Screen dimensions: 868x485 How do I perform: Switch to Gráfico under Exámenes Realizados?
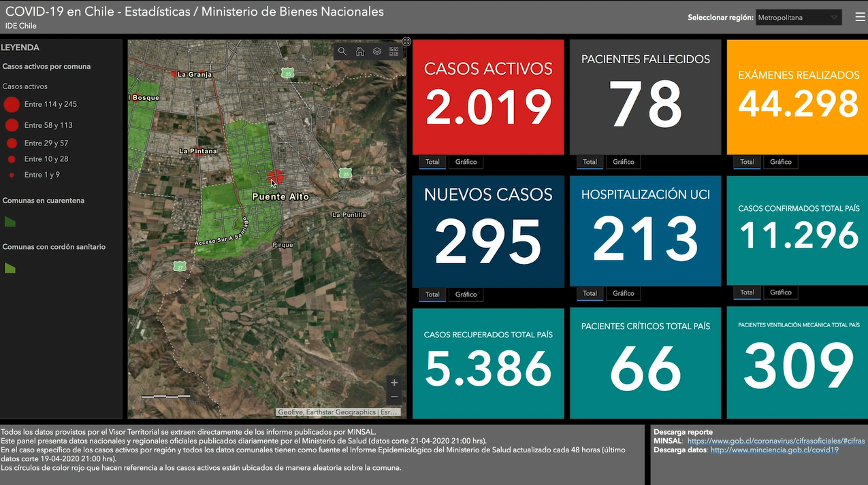pos(781,162)
